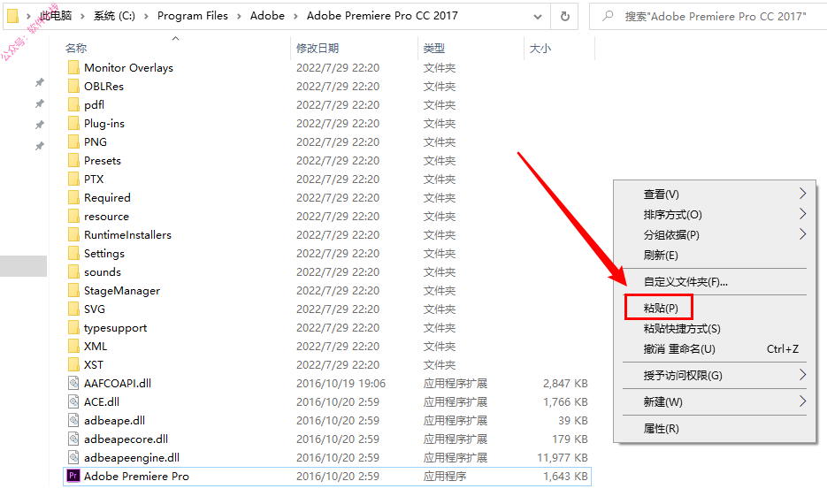Click the Required folder icon
Image resolution: width=827 pixels, height=504 pixels.
(x=73, y=197)
